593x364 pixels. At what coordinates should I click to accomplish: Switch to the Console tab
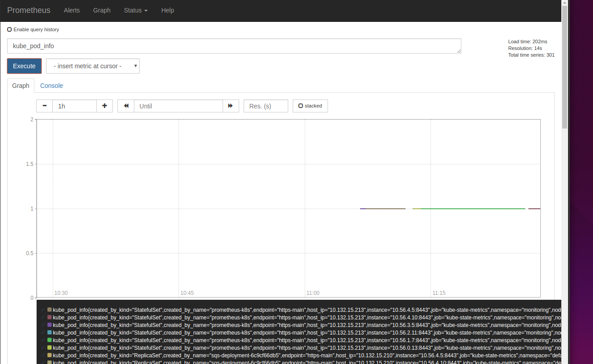[x=51, y=86]
